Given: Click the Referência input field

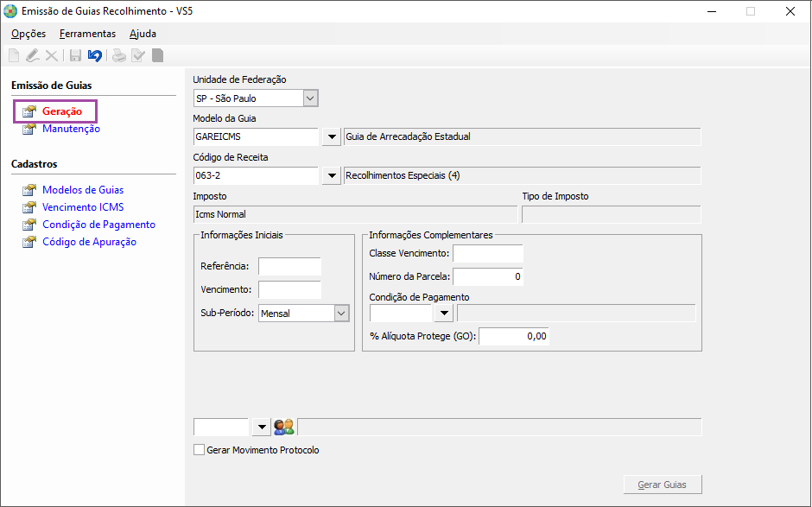Looking at the screenshot, I should click(289, 266).
